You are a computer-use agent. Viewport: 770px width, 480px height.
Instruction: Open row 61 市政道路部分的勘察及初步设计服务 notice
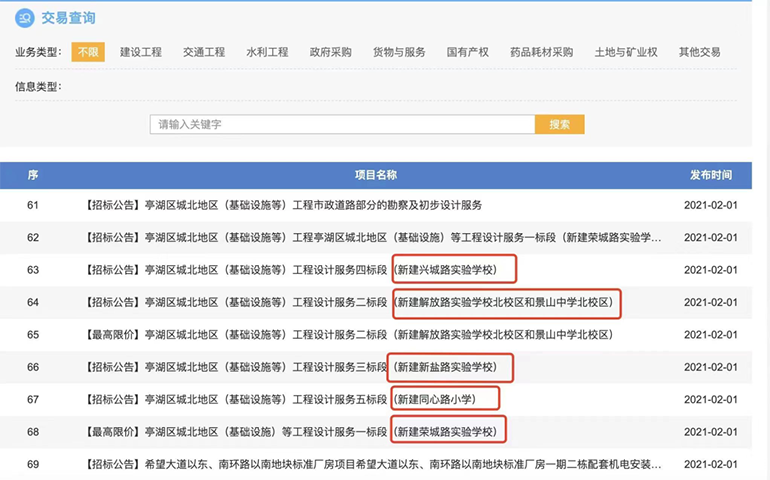click(x=283, y=205)
